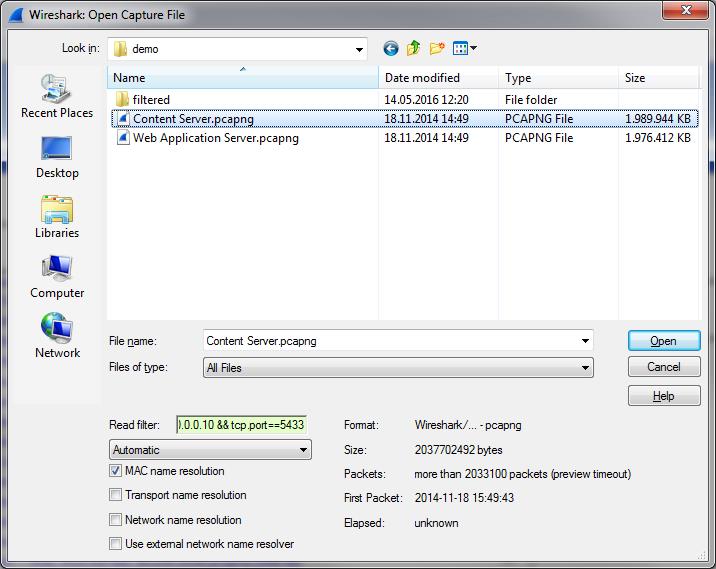Sort by the Name column header

[x=242, y=78]
